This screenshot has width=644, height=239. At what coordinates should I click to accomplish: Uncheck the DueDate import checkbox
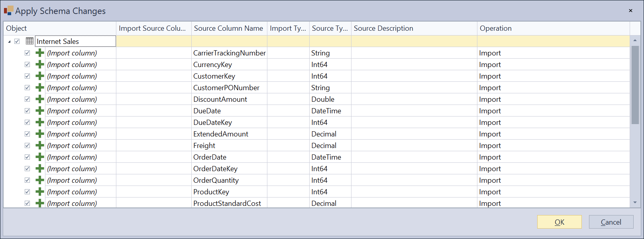[27, 111]
